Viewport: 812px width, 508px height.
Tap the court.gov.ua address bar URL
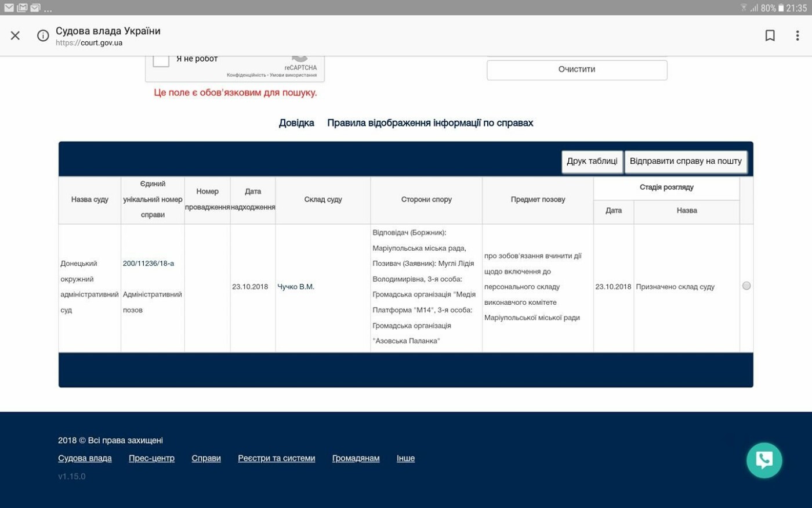pos(89,43)
